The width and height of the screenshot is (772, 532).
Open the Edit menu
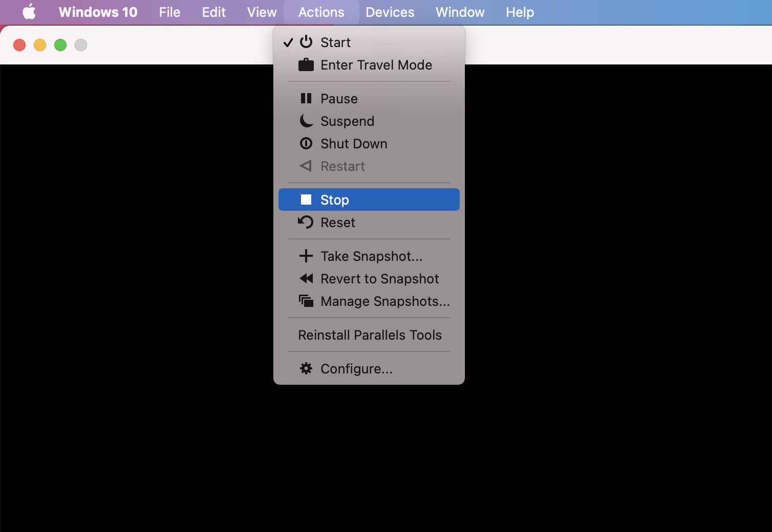point(213,12)
